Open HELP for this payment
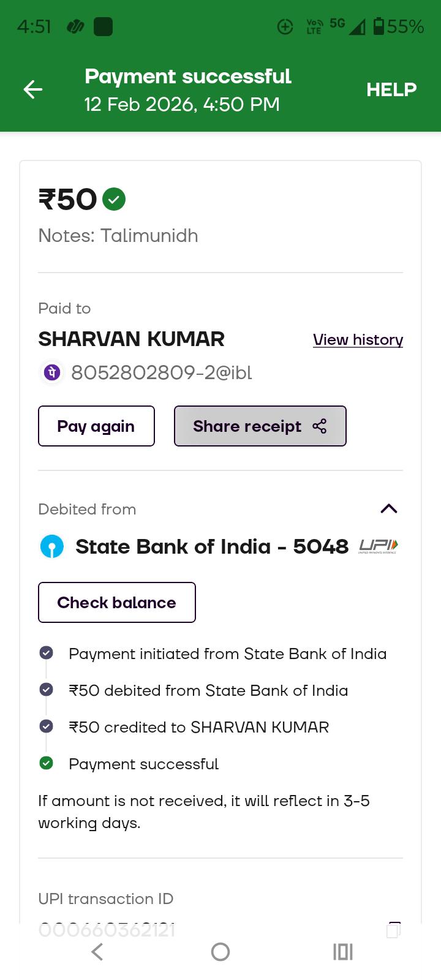Image resolution: width=441 pixels, height=980 pixels. pos(391,89)
